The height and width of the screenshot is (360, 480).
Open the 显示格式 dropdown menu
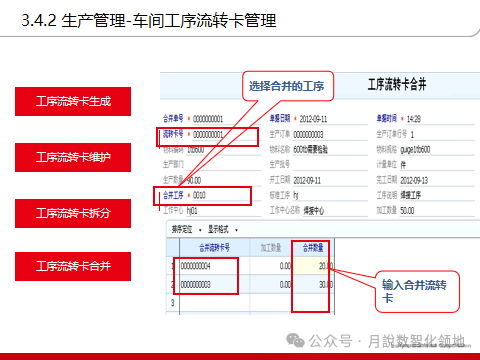point(223,230)
